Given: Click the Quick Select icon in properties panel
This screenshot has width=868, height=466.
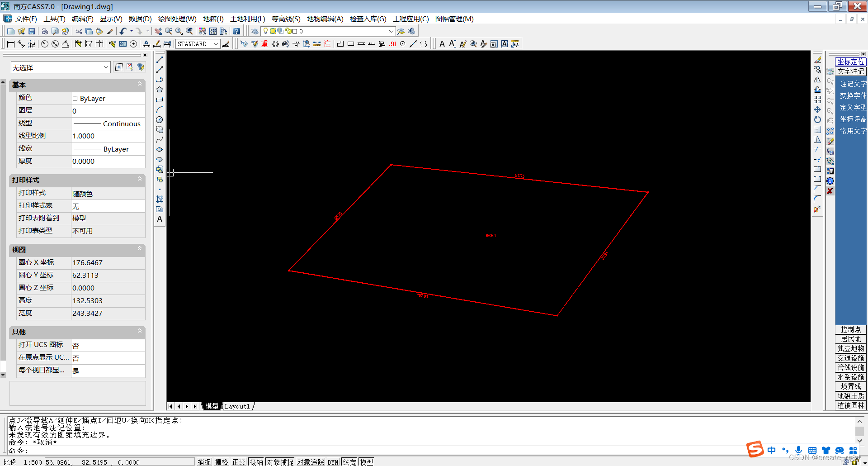Looking at the screenshot, I should click(141, 67).
